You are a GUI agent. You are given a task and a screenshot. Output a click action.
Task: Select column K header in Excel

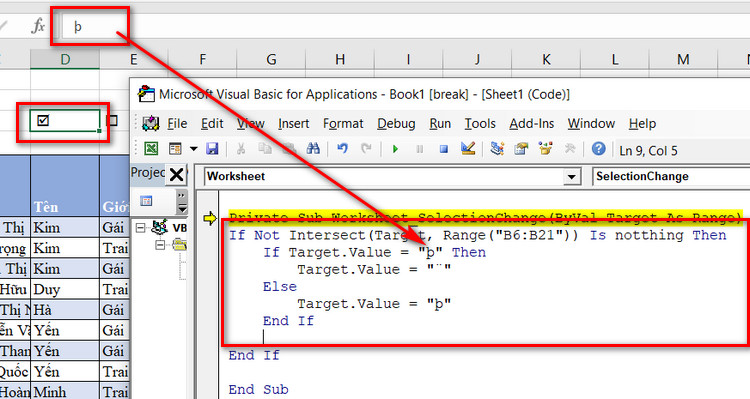(546, 59)
